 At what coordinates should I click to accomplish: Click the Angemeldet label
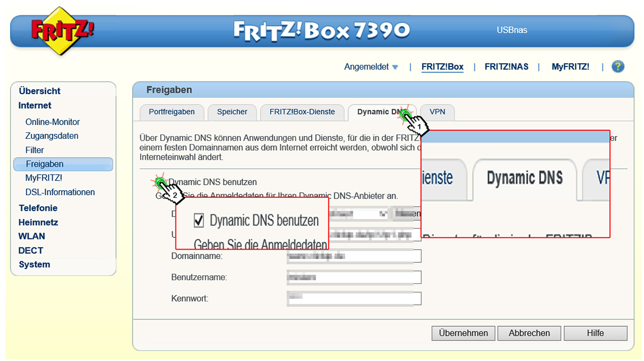[366, 67]
